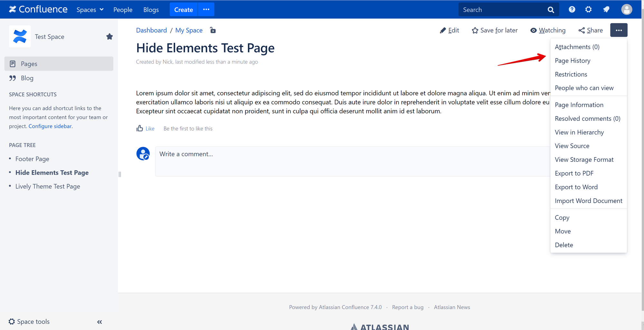Select Pages in the sidebar
The image size is (644, 330).
tap(59, 64)
